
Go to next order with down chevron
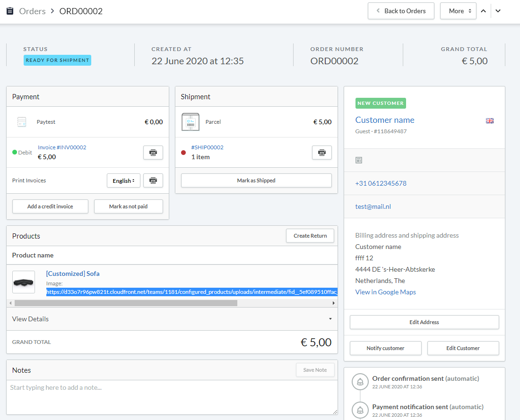(x=498, y=11)
